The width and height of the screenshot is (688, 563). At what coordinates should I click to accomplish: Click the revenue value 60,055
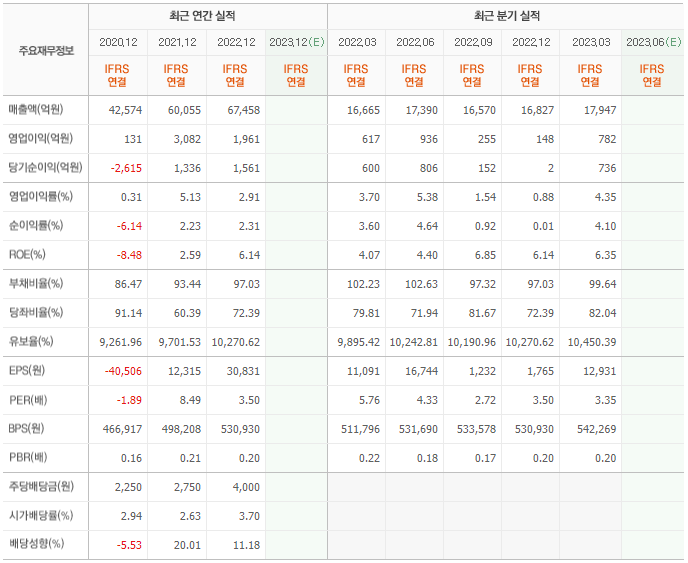coord(184,110)
